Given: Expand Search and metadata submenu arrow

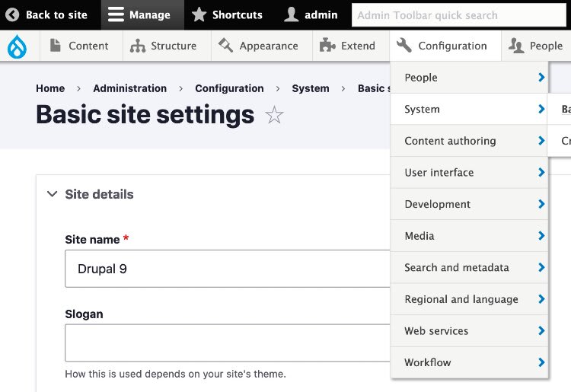Looking at the screenshot, I should (541, 267).
